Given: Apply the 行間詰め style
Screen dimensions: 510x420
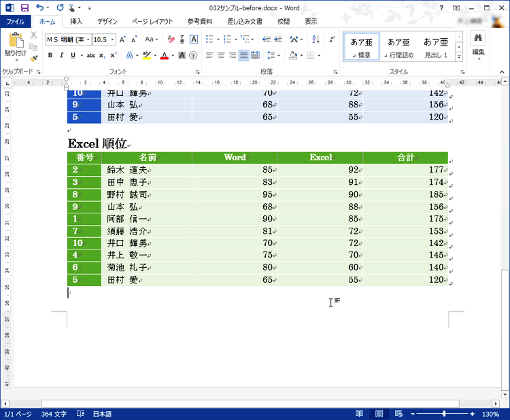Looking at the screenshot, I should click(x=398, y=47).
